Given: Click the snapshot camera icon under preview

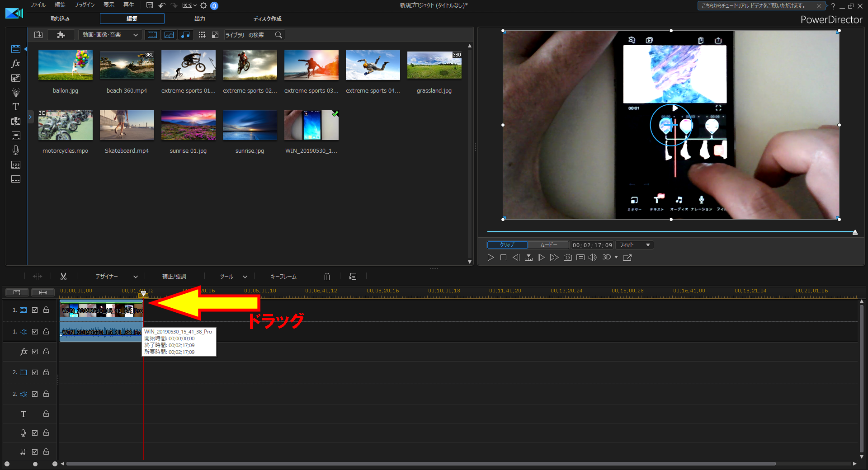Looking at the screenshot, I should tap(568, 257).
